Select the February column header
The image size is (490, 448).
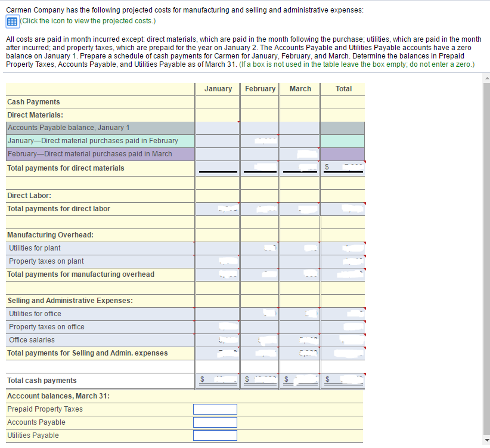tap(260, 89)
